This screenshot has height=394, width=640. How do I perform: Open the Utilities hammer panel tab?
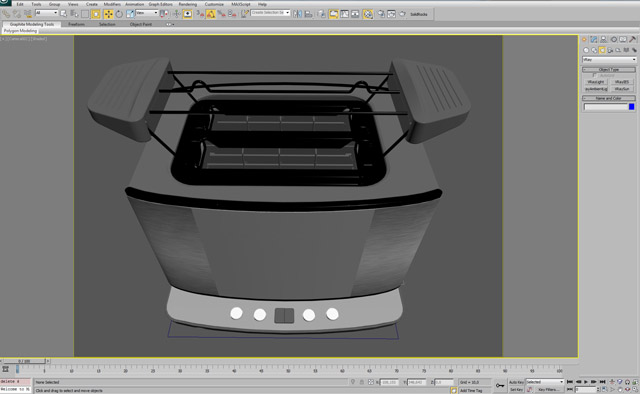pos(632,40)
